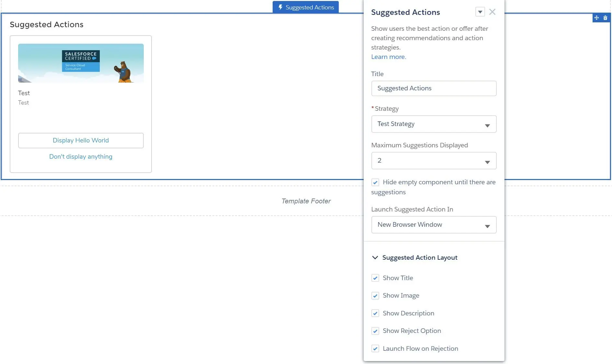Open the Maximum Suggestions Displayed dropdown

click(434, 161)
